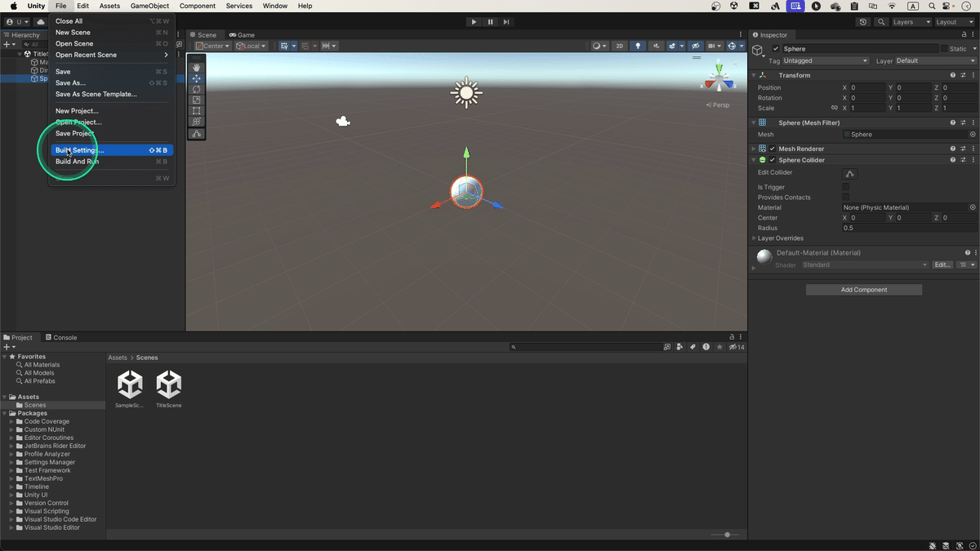
Task: Open Mesh object picker circle icon
Action: pyautogui.click(x=973, y=134)
